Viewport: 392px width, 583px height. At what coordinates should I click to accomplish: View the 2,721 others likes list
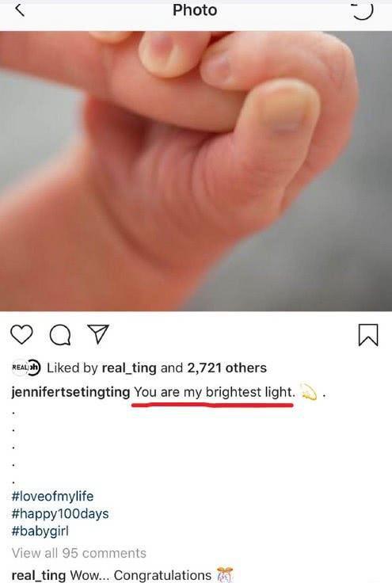(227, 368)
